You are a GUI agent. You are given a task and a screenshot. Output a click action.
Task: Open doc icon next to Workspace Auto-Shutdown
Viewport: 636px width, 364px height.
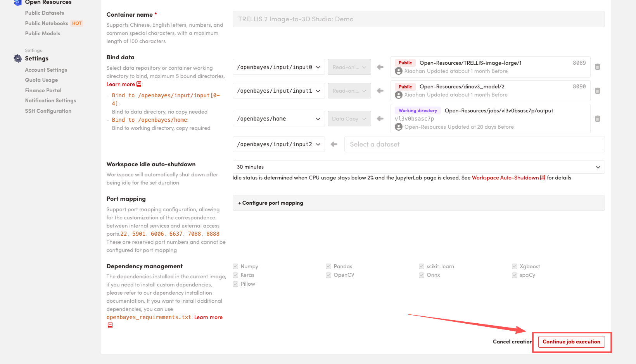click(543, 178)
